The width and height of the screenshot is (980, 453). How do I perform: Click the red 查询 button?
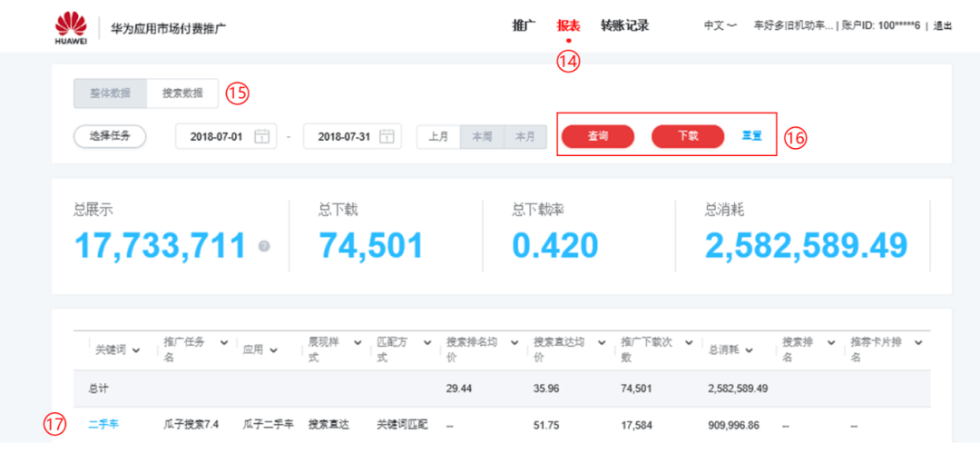point(597,136)
